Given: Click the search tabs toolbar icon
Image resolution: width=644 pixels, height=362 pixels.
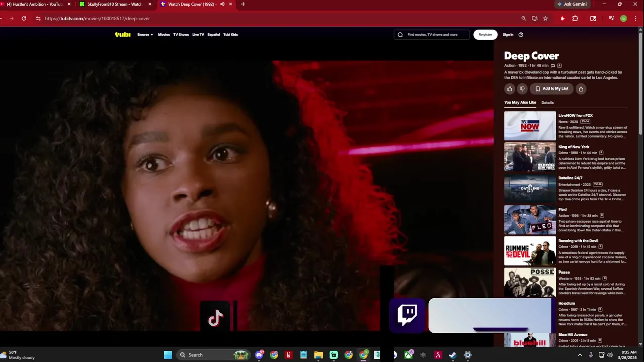Looking at the screenshot, I should point(593,18).
